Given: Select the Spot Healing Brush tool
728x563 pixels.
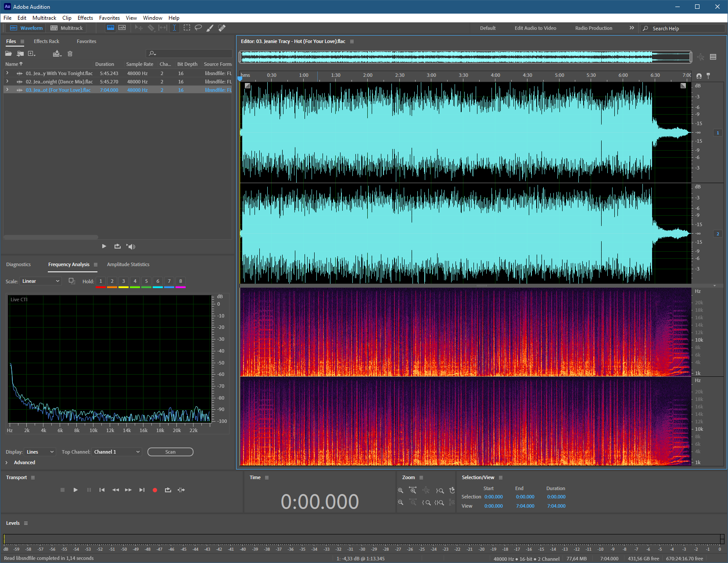Looking at the screenshot, I should click(222, 28).
